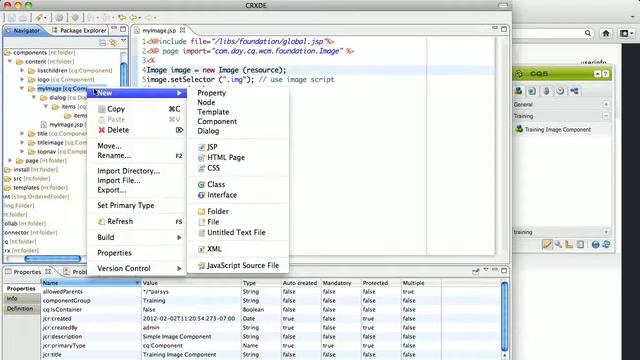Maximize the Navigator panel

[123, 29]
